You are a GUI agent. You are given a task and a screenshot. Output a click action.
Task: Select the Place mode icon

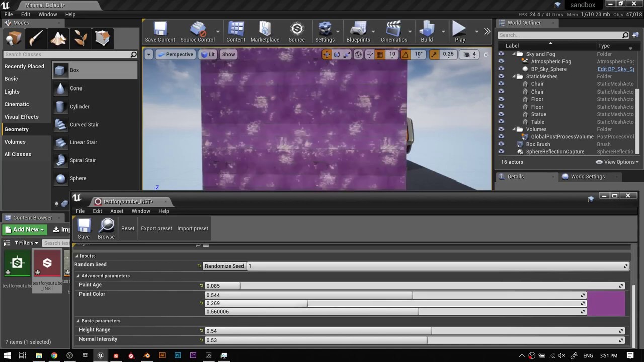14,38
